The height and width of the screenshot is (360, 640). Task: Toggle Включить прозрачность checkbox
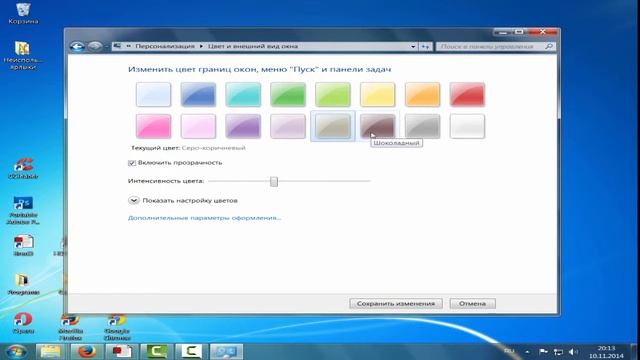132,163
